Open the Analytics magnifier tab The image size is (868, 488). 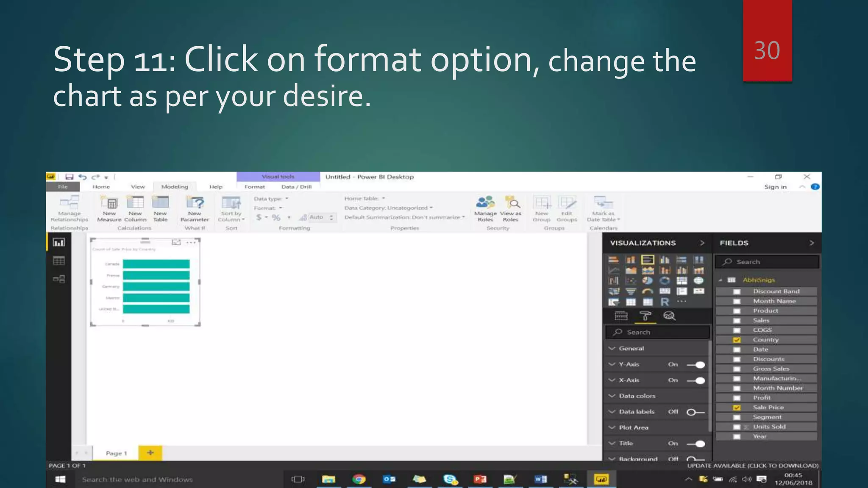click(669, 316)
